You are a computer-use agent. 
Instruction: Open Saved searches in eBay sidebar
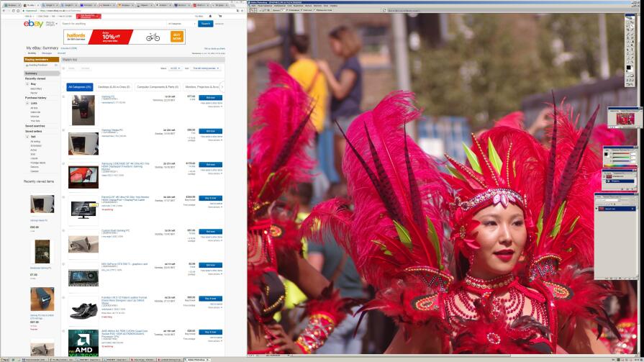[x=35, y=126]
